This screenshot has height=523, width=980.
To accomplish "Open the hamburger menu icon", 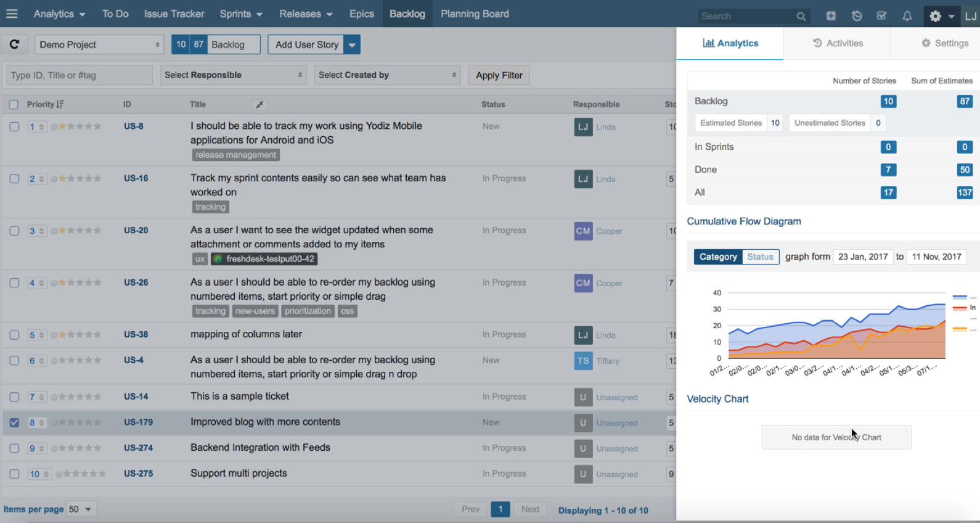I will tap(12, 14).
